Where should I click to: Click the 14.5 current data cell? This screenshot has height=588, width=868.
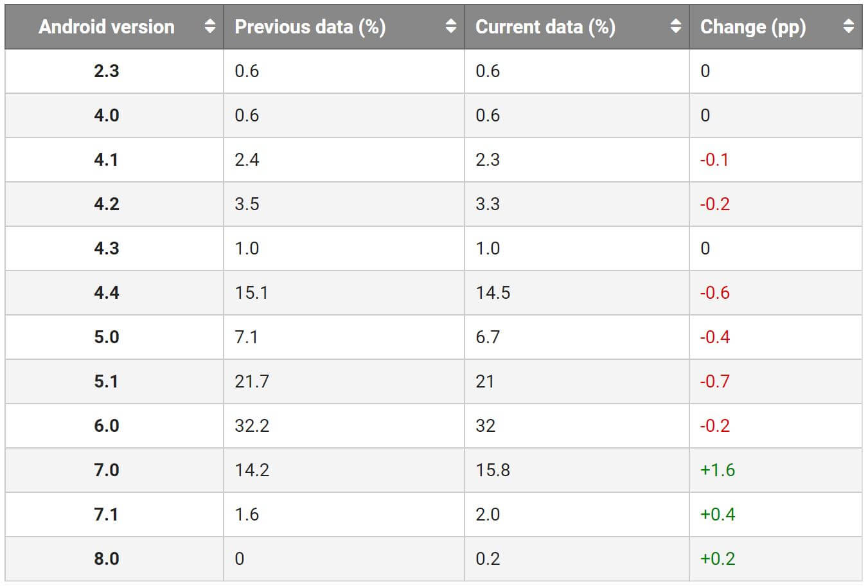point(493,292)
